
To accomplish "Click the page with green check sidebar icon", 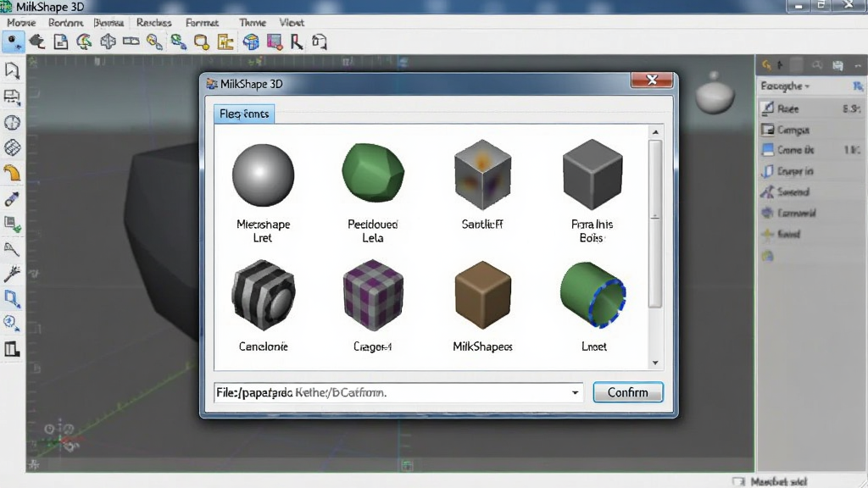I will pyautogui.click(x=12, y=224).
